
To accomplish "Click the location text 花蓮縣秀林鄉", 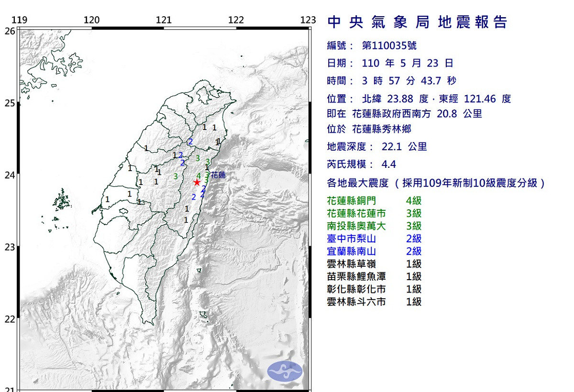I will pos(381,129).
